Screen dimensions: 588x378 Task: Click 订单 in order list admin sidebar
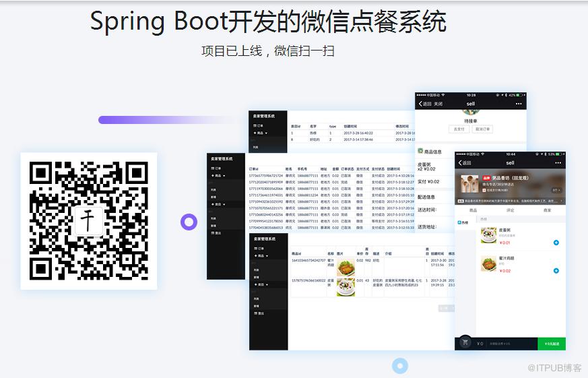click(216, 168)
